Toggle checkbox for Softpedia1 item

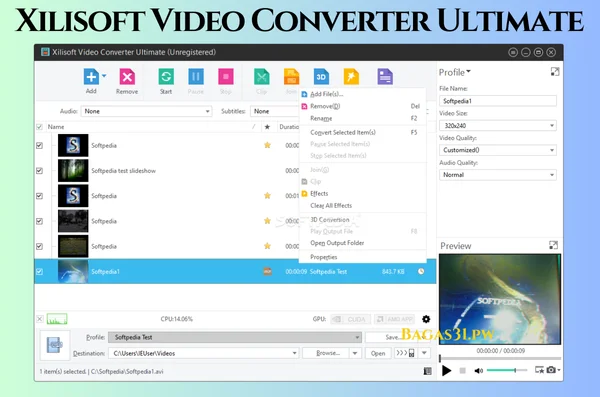[x=39, y=271]
